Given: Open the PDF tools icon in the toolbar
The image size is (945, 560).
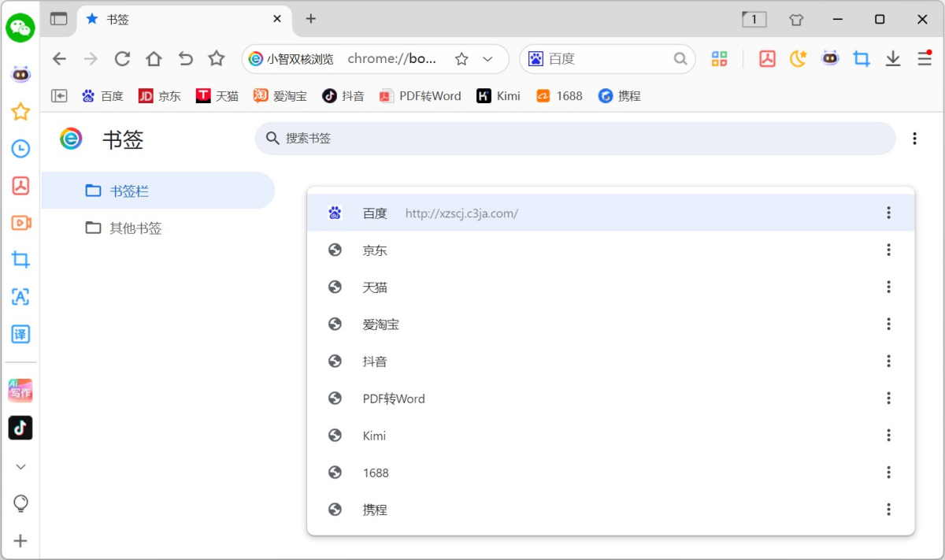Looking at the screenshot, I should (767, 58).
